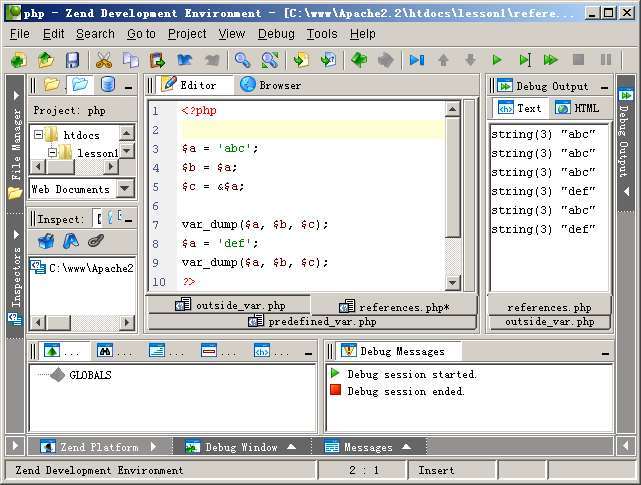Open the Project menu

[187, 34]
